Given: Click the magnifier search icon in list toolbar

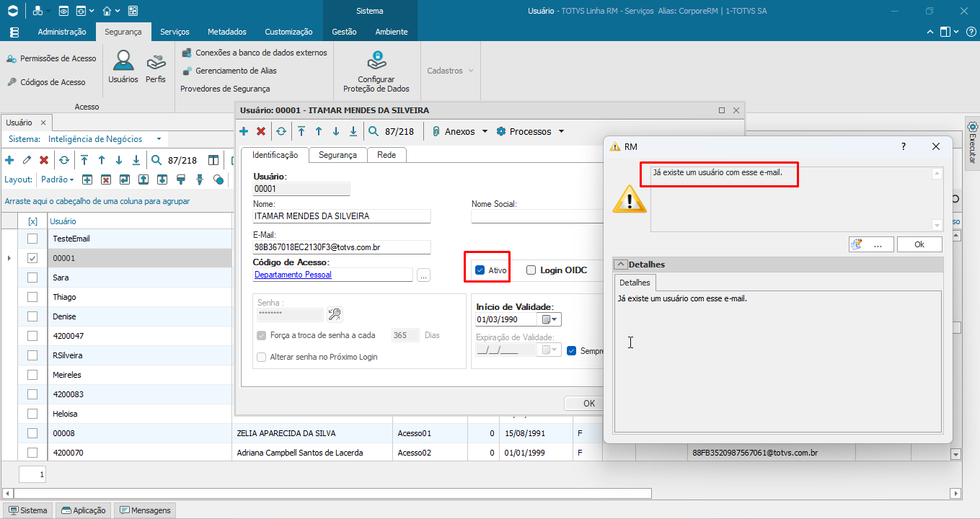Looking at the screenshot, I should tap(156, 160).
